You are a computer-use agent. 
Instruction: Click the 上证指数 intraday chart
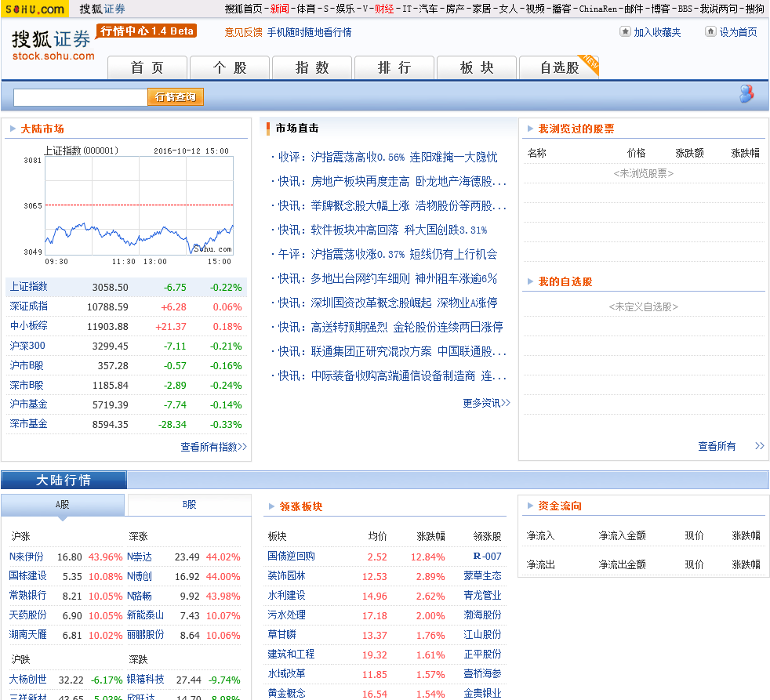(x=139, y=205)
